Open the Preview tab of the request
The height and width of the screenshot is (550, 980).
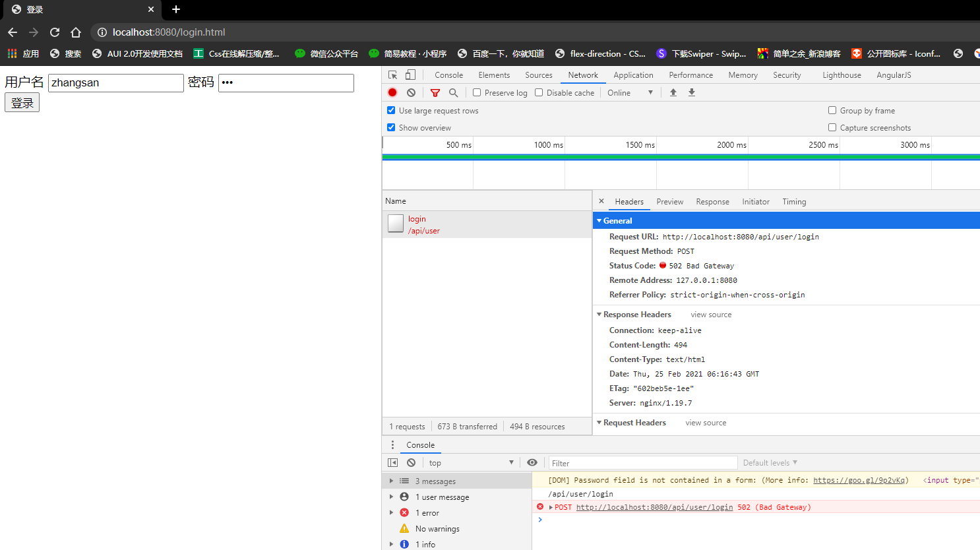[x=670, y=202]
